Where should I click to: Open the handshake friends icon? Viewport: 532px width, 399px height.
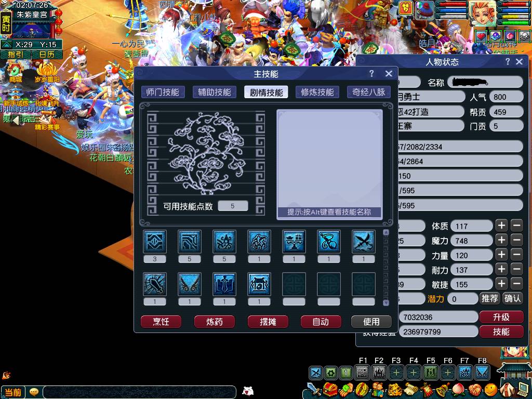point(474,391)
